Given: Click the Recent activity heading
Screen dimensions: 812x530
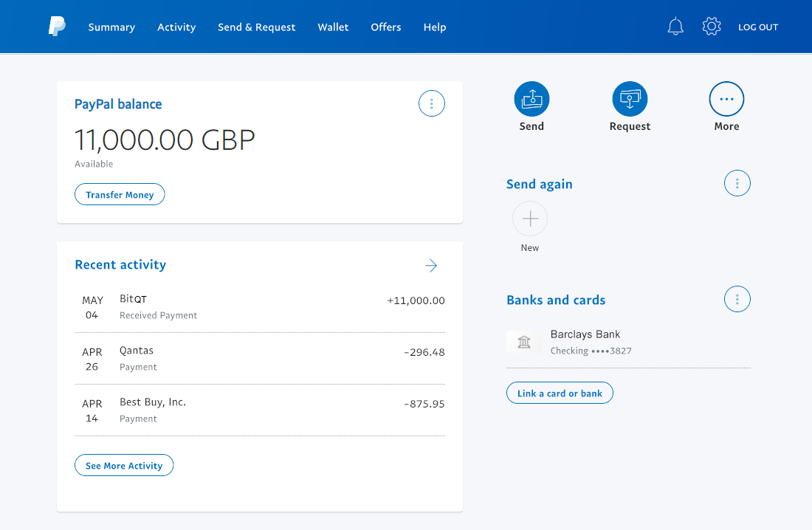Looking at the screenshot, I should (x=120, y=265).
